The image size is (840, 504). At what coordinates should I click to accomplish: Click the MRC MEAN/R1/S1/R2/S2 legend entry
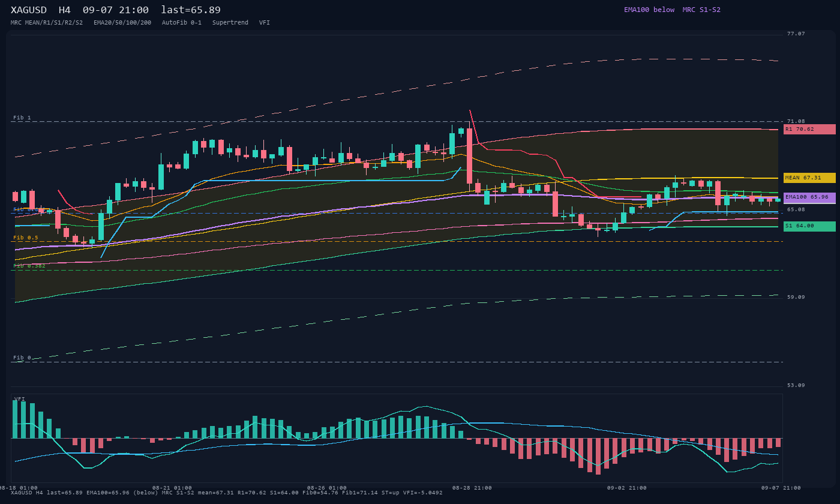[47, 23]
